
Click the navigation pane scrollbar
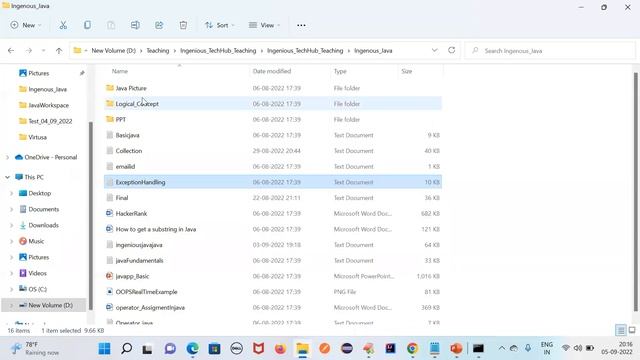point(91,216)
